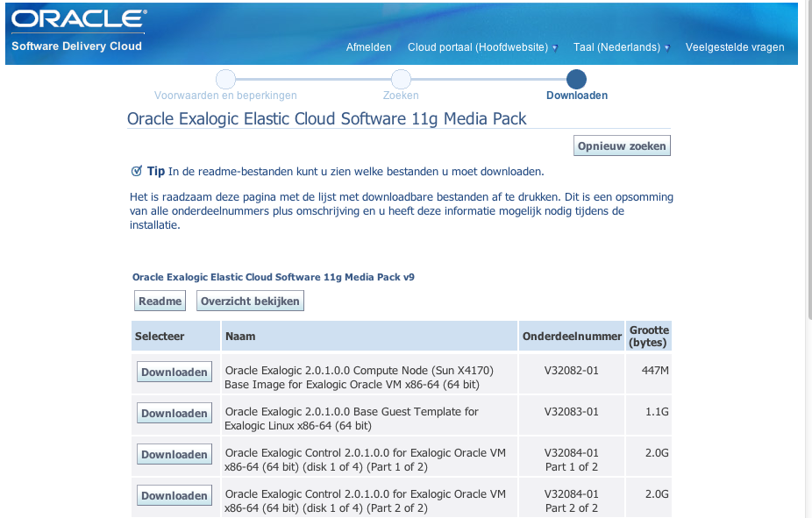812x518 pixels.
Task: Go to Zoeken step circle
Action: 401,79
